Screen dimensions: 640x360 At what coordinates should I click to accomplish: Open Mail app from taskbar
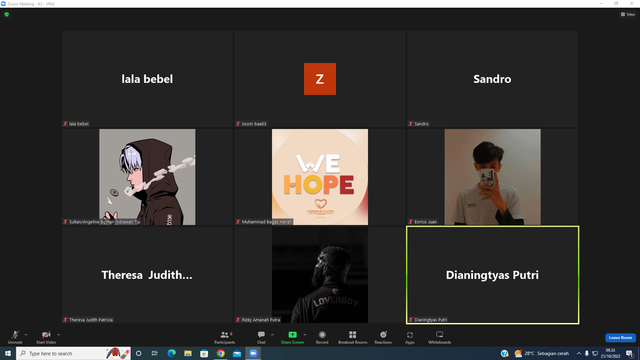237,353
